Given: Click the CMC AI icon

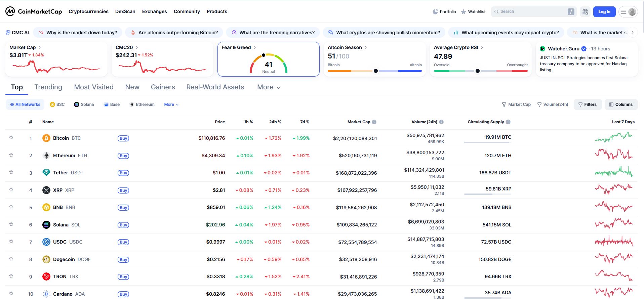Looking at the screenshot, I should (x=8, y=33).
